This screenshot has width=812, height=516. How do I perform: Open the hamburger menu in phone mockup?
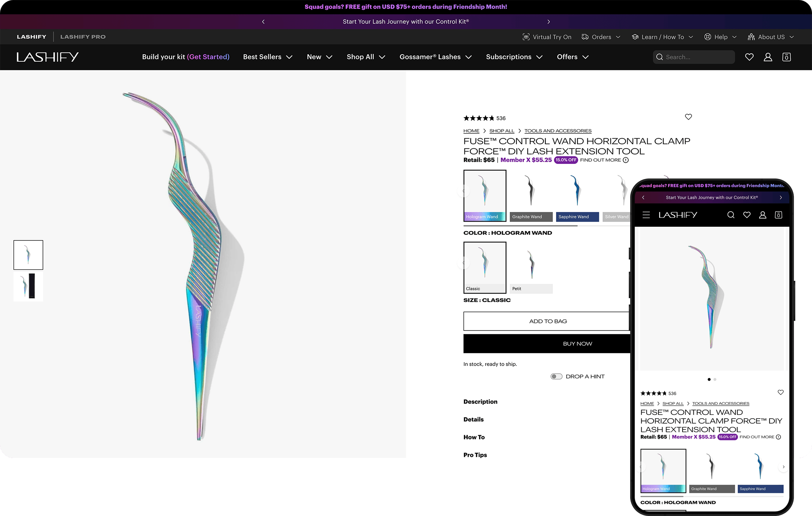pos(646,215)
